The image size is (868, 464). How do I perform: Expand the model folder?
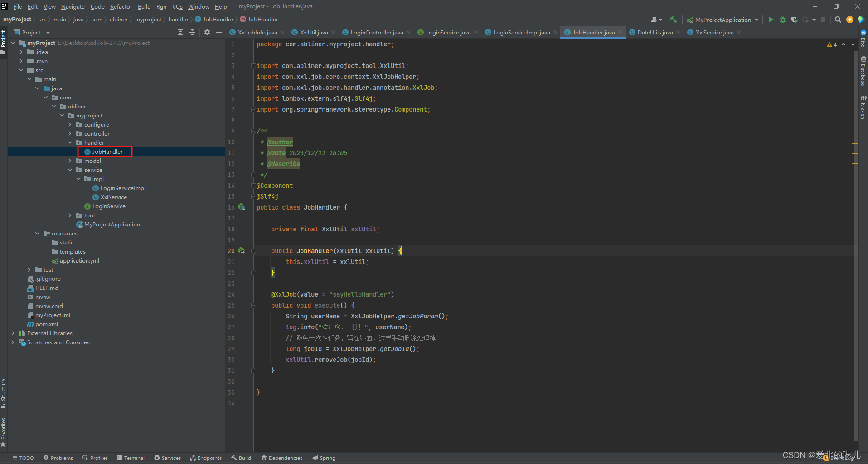(x=70, y=161)
